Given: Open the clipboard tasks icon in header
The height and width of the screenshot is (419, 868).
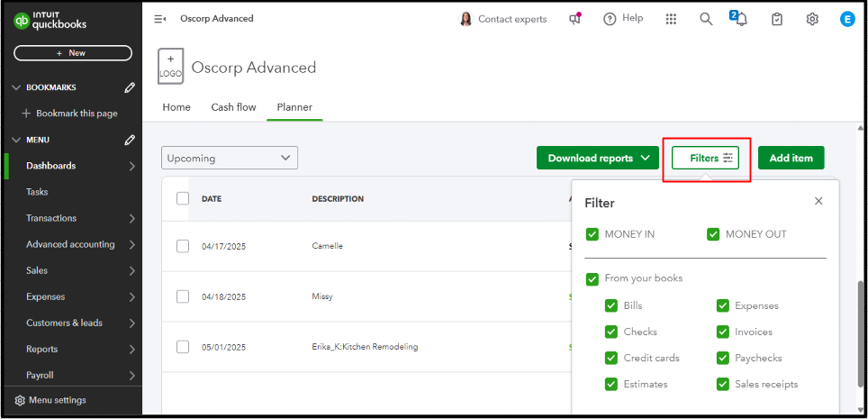Looking at the screenshot, I should [x=777, y=19].
